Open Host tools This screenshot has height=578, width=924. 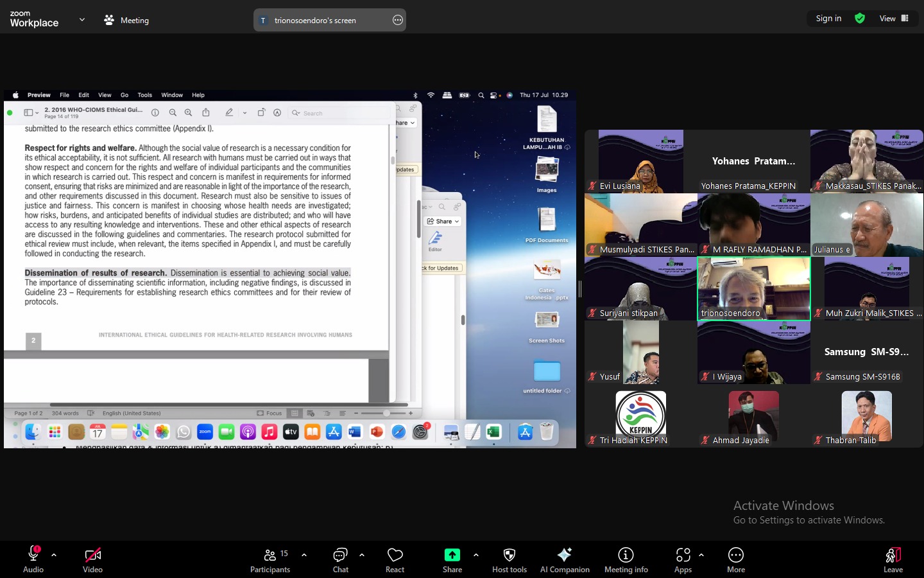(x=509, y=559)
